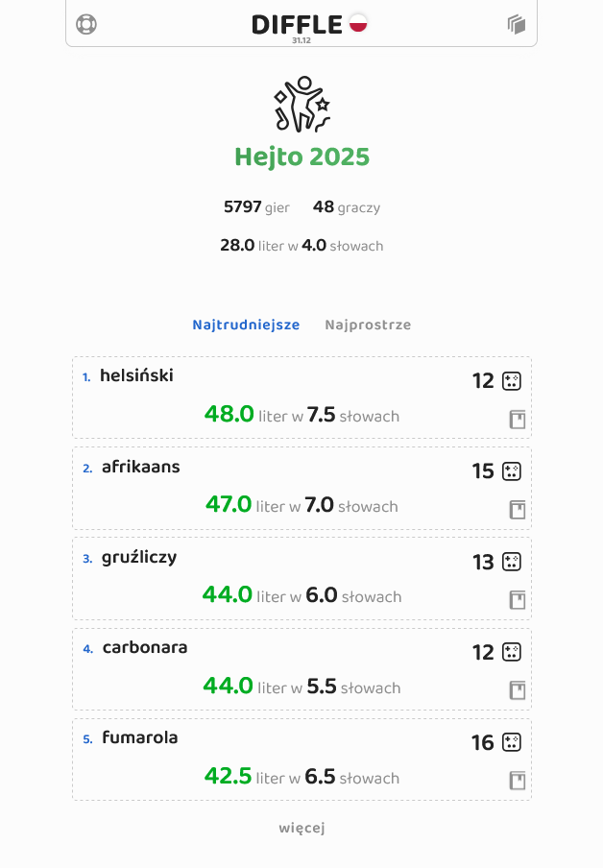603x868 pixels.
Task: Expand the list with więcej
Action: click(301, 828)
